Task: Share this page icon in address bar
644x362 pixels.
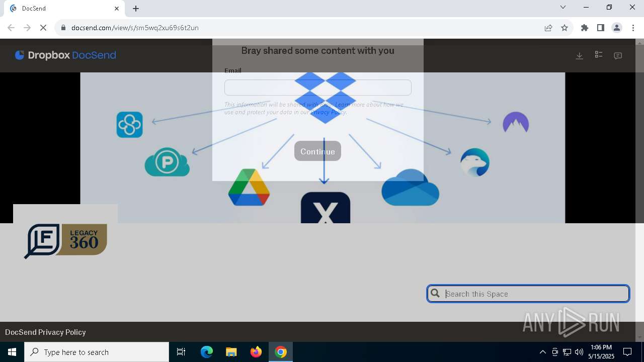Action: click(x=548, y=28)
